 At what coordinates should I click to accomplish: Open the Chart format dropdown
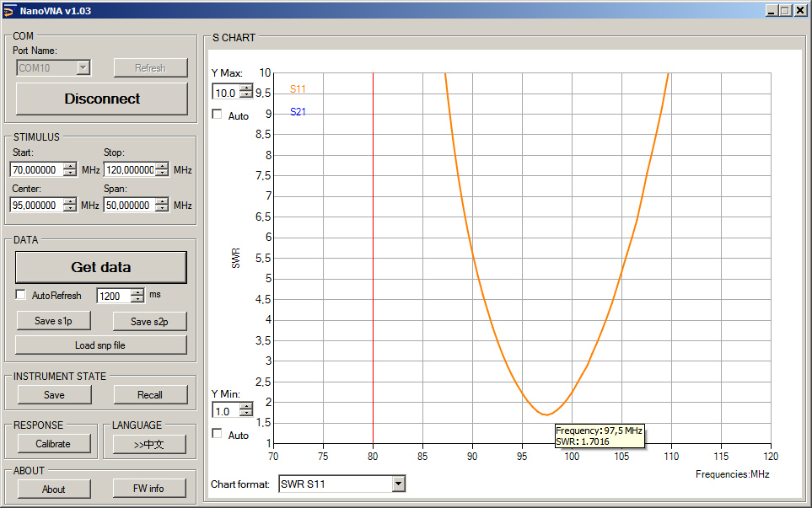tap(398, 484)
